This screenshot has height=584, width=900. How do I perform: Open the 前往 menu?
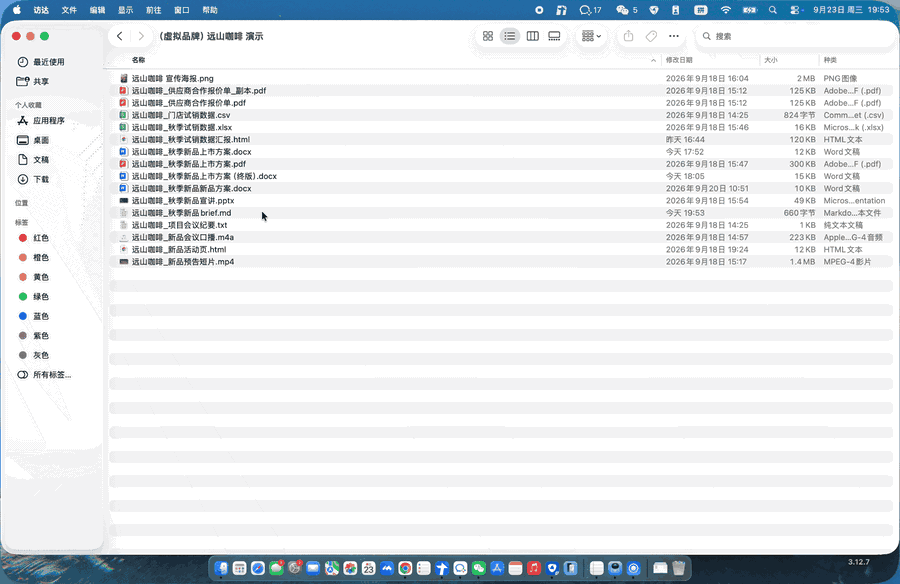click(153, 10)
